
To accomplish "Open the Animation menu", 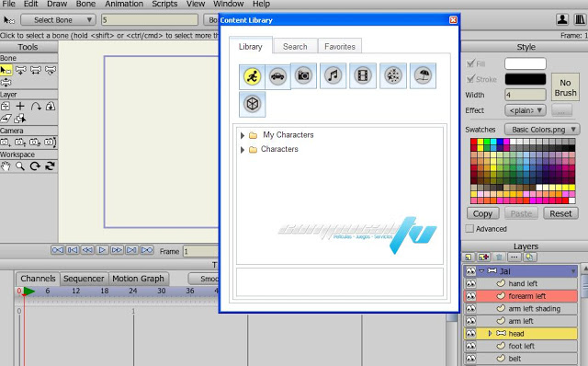I will click(x=124, y=4).
